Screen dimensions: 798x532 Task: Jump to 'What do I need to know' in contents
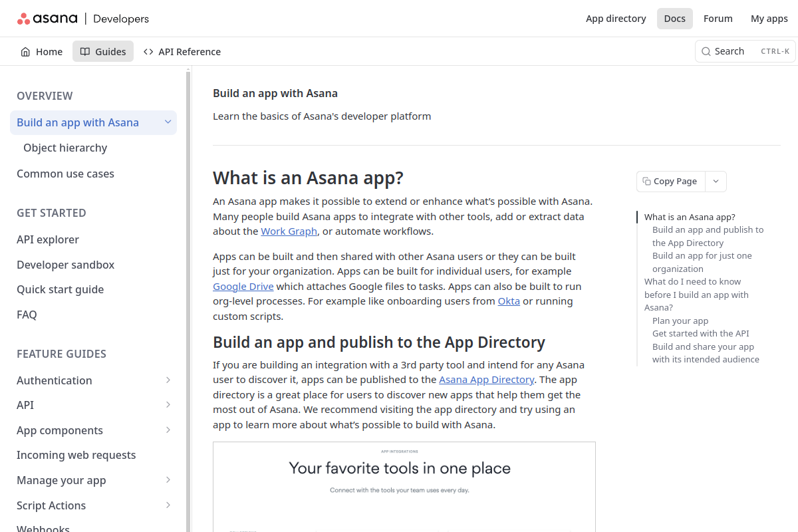696,295
